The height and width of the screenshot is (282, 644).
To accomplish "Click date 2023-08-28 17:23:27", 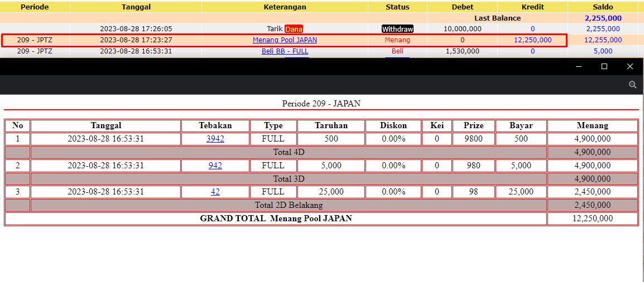I will (136, 40).
